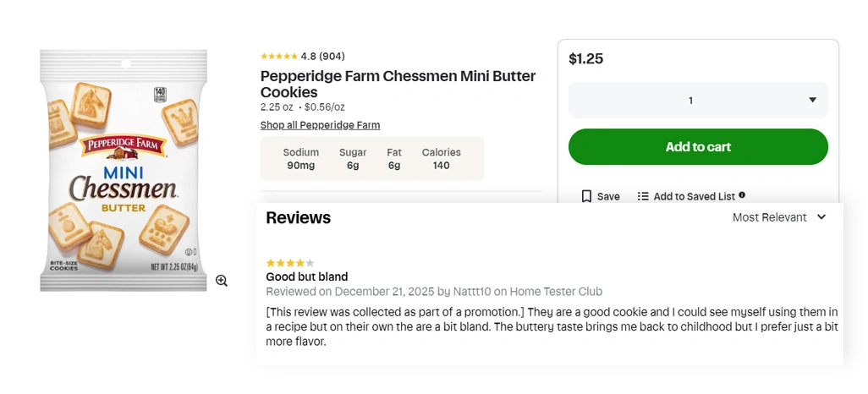
Task: Click the gold star rating above product title
Action: tap(278, 57)
